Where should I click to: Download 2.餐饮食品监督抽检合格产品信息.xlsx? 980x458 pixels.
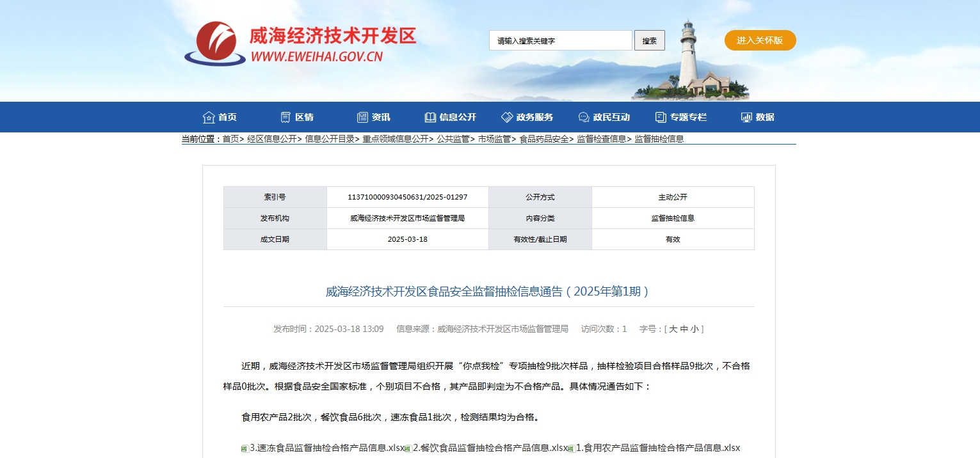point(490,448)
